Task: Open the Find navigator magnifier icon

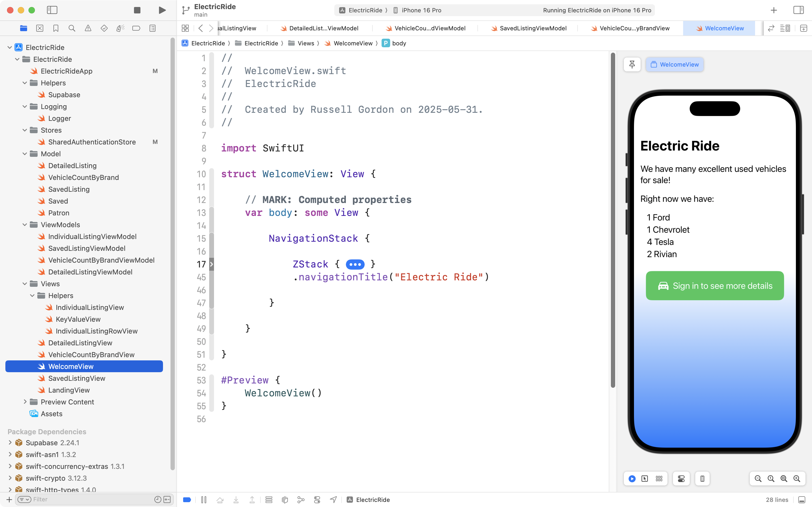Action: coord(72,28)
